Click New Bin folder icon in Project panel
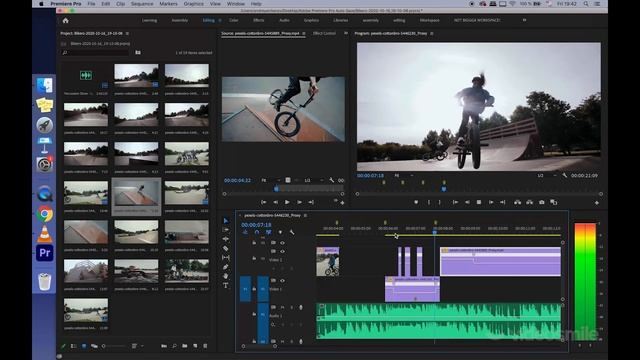The height and width of the screenshot is (360, 640). pos(185,346)
